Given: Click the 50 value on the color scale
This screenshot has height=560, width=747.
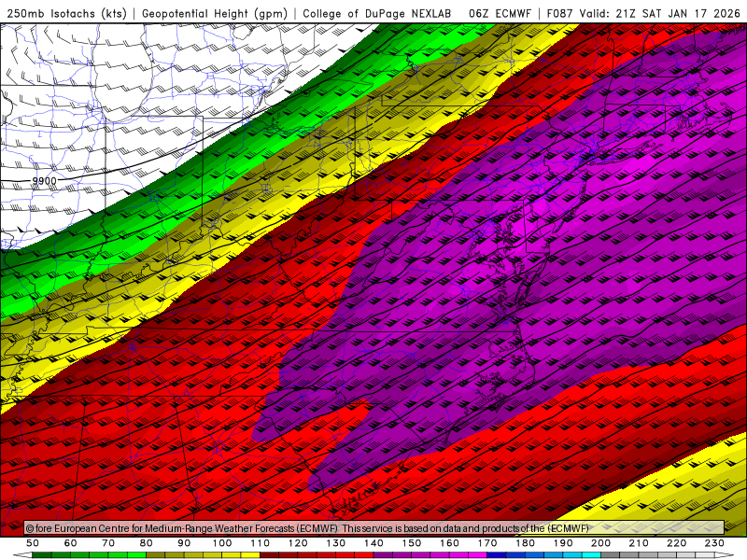Looking at the screenshot, I should coord(33,543).
